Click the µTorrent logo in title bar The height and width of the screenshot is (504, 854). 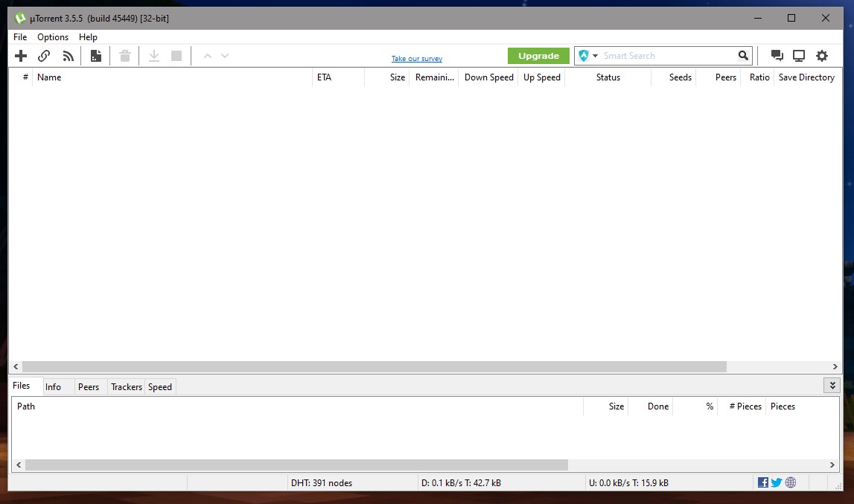(20, 18)
